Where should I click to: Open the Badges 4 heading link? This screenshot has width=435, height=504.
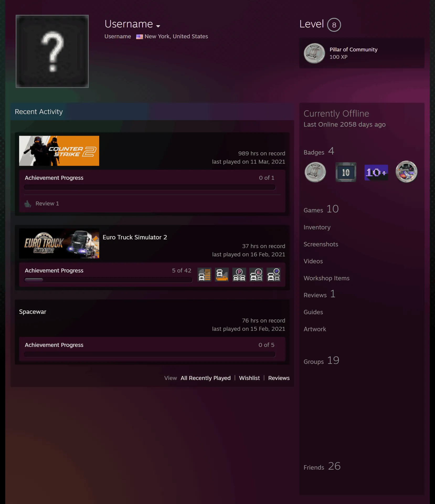(319, 151)
